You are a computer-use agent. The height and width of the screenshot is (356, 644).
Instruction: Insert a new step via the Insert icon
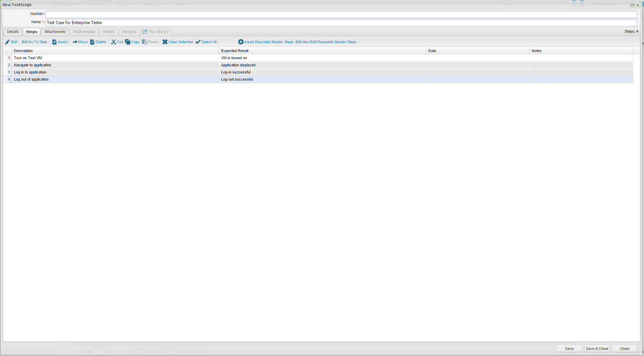click(54, 42)
